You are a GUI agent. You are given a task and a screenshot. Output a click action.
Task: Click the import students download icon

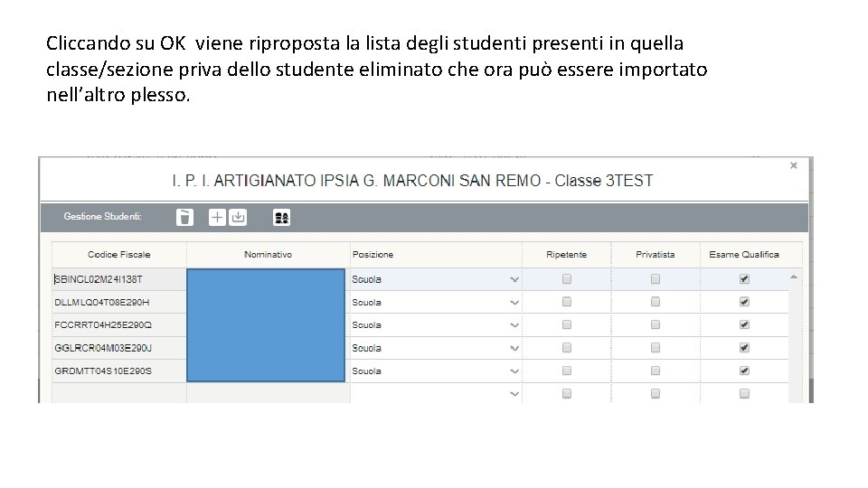pos(238,217)
